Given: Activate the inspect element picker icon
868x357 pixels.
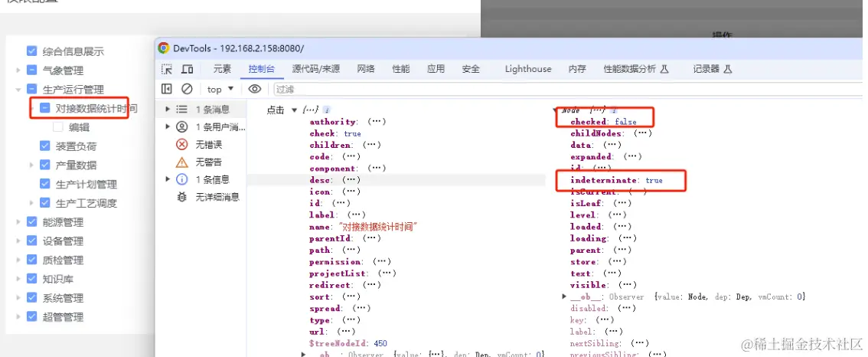Looking at the screenshot, I should coord(167,69).
